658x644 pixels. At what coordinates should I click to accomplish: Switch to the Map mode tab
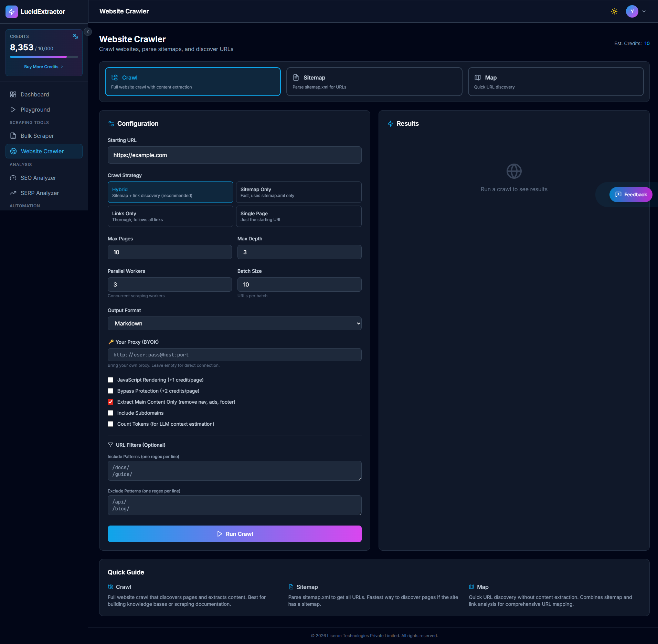(555, 82)
